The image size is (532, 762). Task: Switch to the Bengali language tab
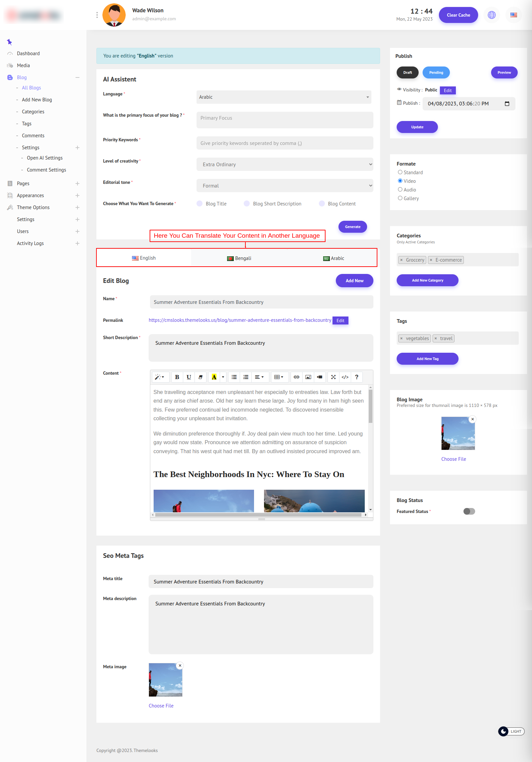239,258
